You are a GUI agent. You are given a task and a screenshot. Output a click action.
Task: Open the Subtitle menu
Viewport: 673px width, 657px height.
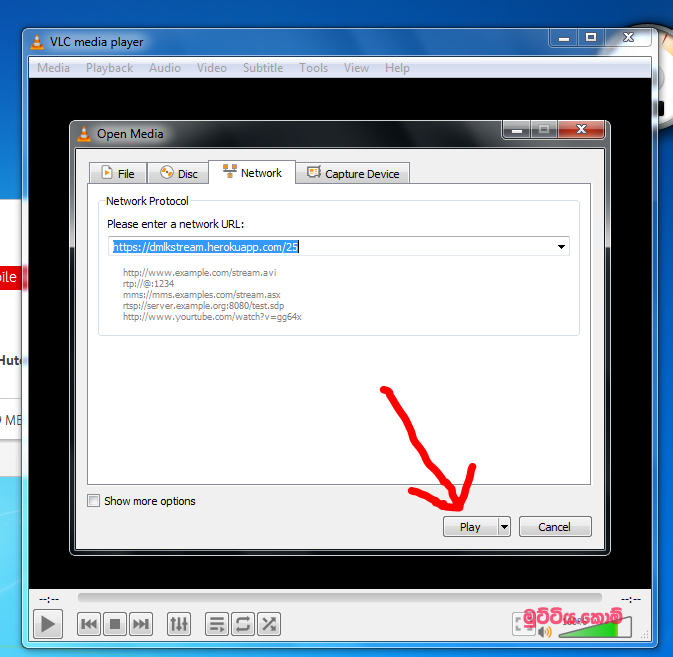[x=263, y=68]
